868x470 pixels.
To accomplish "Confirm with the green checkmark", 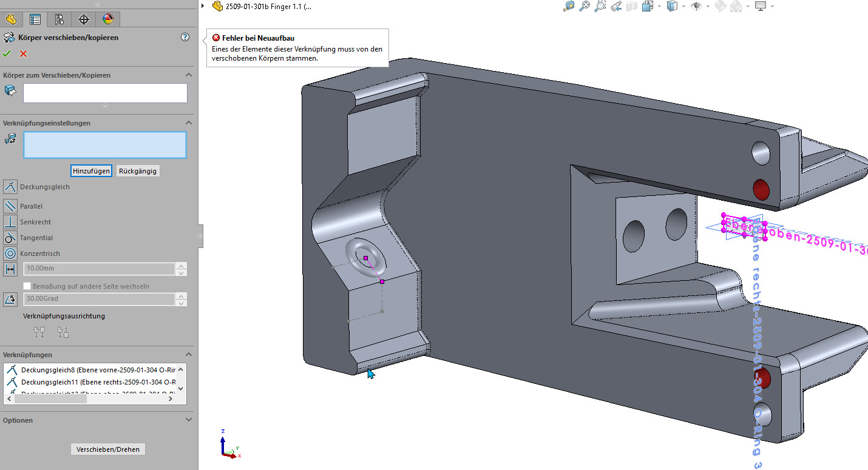I will [7, 54].
